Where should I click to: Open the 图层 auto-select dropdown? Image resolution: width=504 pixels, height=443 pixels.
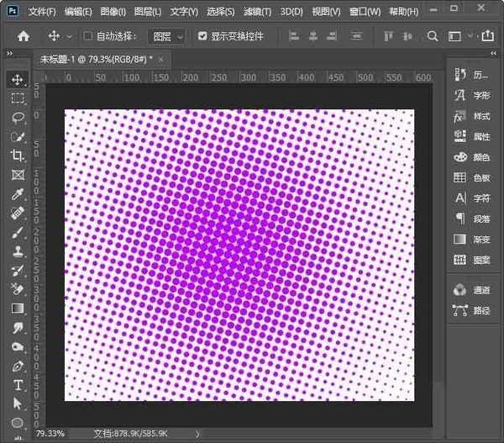pyautogui.click(x=166, y=37)
